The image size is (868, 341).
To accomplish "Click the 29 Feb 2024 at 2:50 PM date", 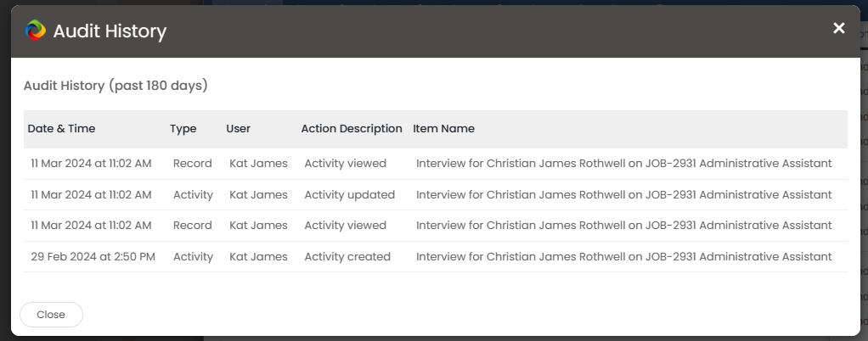I will point(93,256).
